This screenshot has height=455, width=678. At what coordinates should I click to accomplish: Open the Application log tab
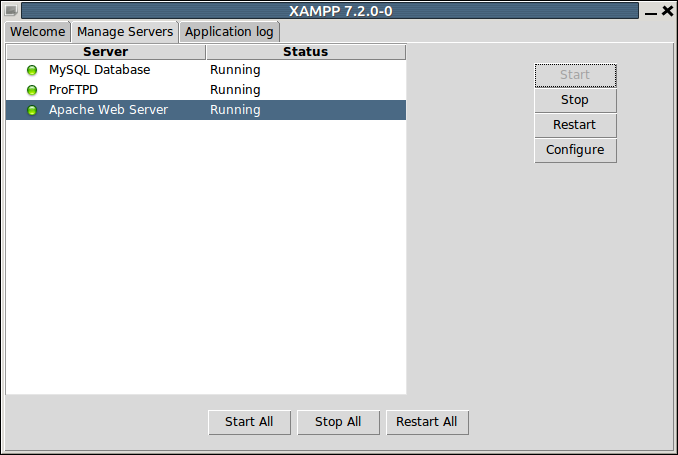pyautogui.click(x=229, y=32)
